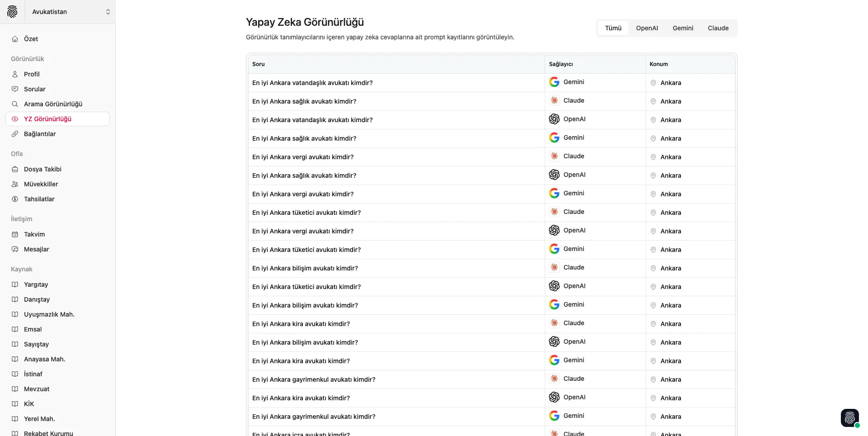Switch to the OpenAI filter tab
The width and height of the screenshot is (868, 436).
(x=647, y=28)
